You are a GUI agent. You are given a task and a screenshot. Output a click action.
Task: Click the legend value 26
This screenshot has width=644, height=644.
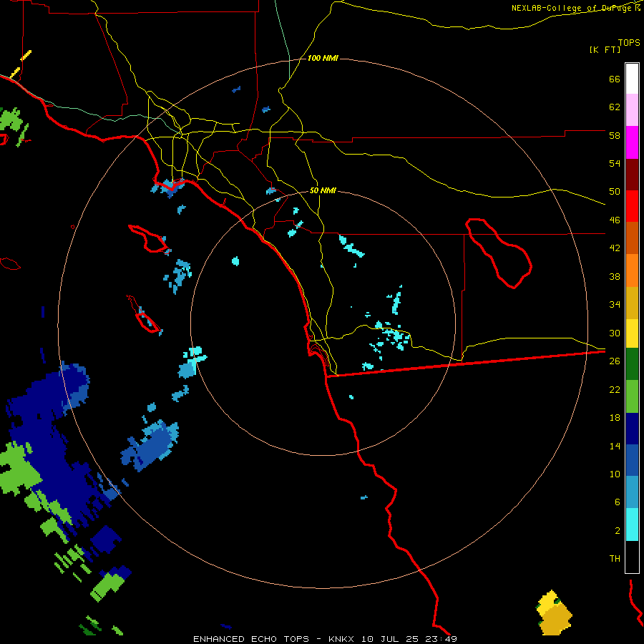point(615,361)
